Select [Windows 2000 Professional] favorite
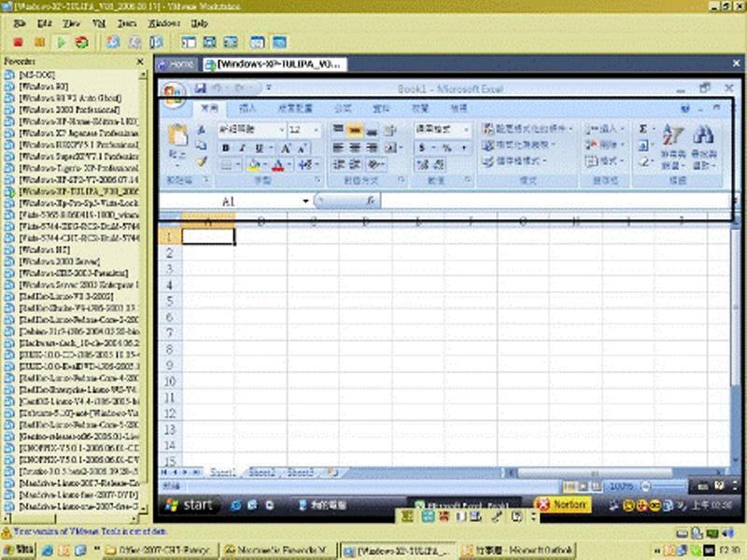 [69, 109]
